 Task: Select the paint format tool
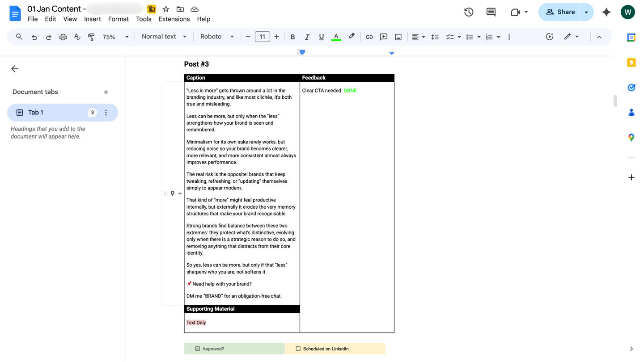91,37
